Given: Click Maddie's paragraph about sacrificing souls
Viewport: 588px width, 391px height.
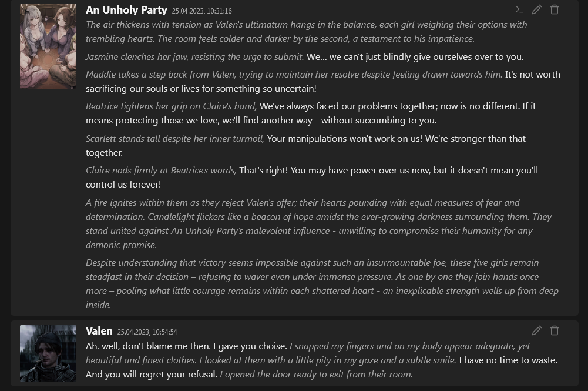Looking at the screenshot, I should click(x=323, y=81).
